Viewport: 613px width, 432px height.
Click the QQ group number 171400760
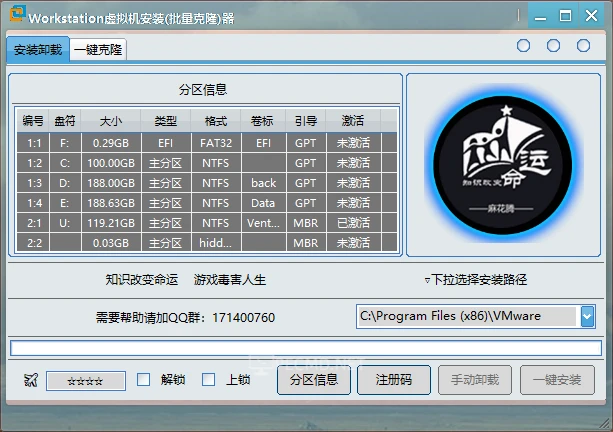244,317
